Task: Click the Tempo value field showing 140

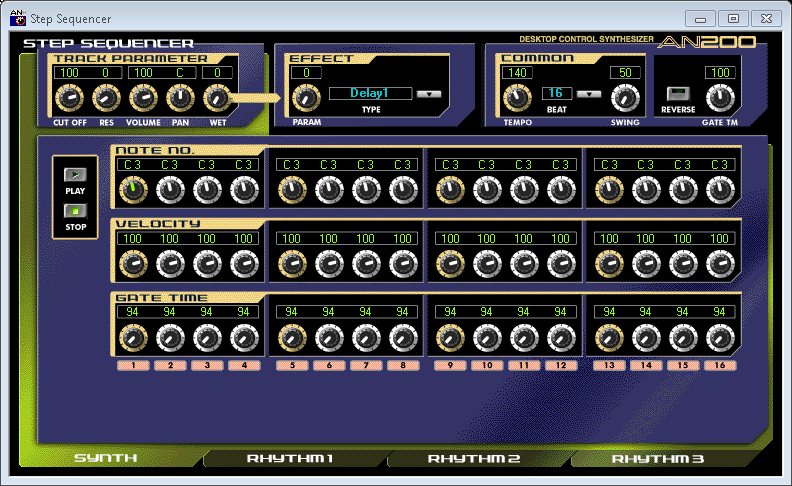Action: click(x=517, y=73)
